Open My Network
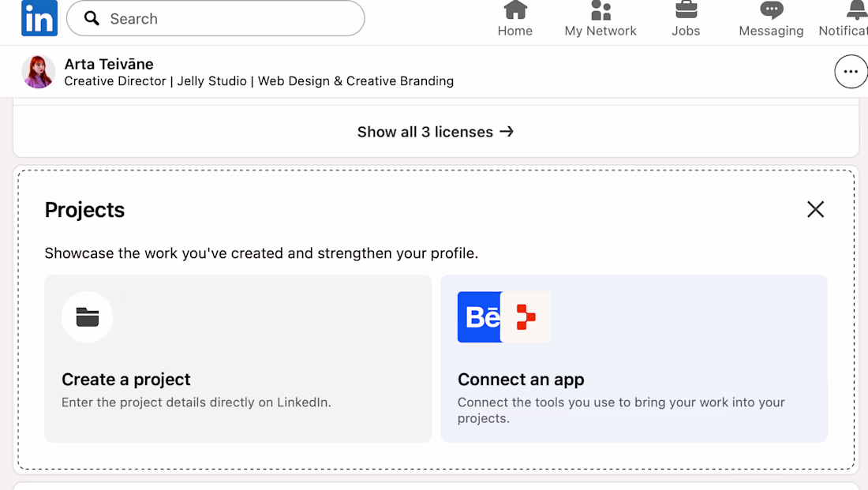868x490 pixels. (x=600, y=20)
